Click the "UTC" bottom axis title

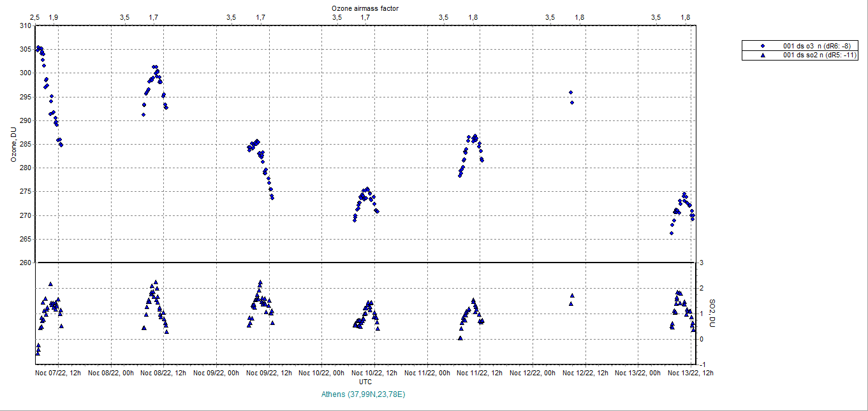coord(365,382)
